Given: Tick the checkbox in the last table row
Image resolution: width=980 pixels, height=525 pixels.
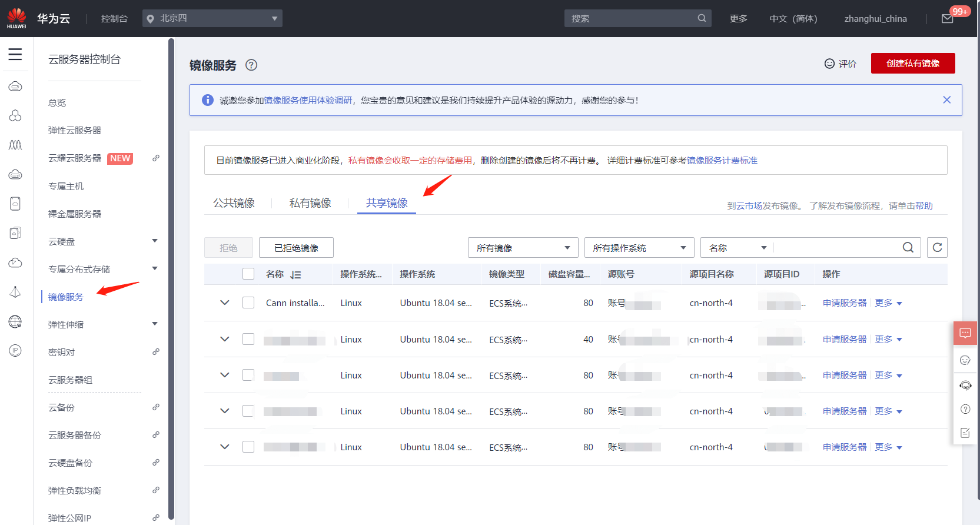Looking at the screenshot, I should 248,447.
